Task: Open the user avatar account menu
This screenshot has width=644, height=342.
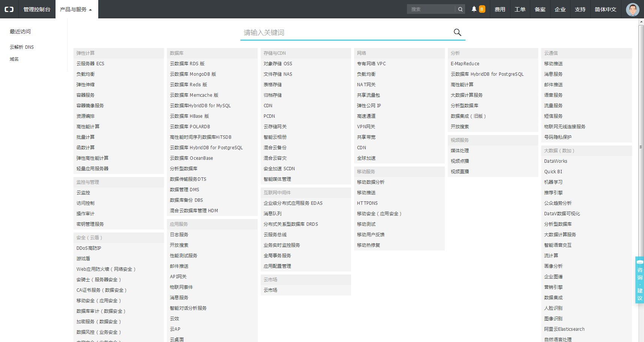Action: 633,9
